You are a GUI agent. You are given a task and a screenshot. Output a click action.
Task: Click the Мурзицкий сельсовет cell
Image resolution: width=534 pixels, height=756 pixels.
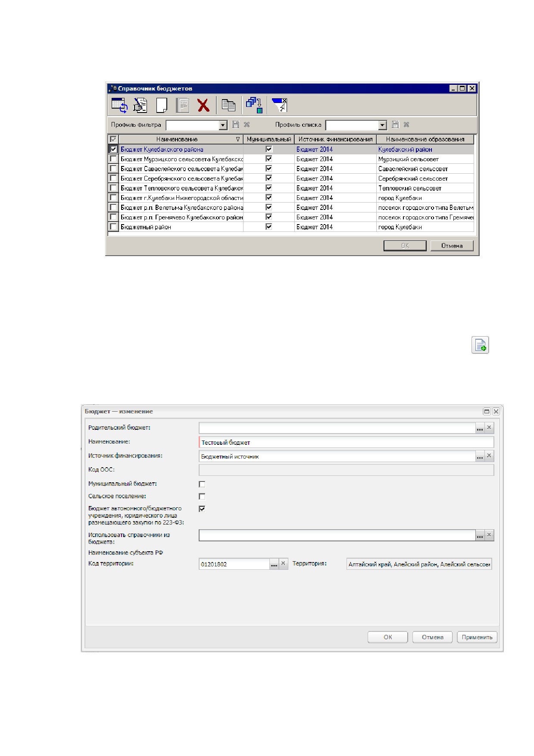[425, 159]
